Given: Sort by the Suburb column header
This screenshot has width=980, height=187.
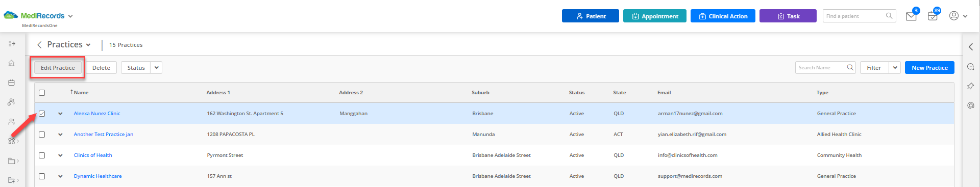Looking at the screenshot, I should tap(480, 93).
